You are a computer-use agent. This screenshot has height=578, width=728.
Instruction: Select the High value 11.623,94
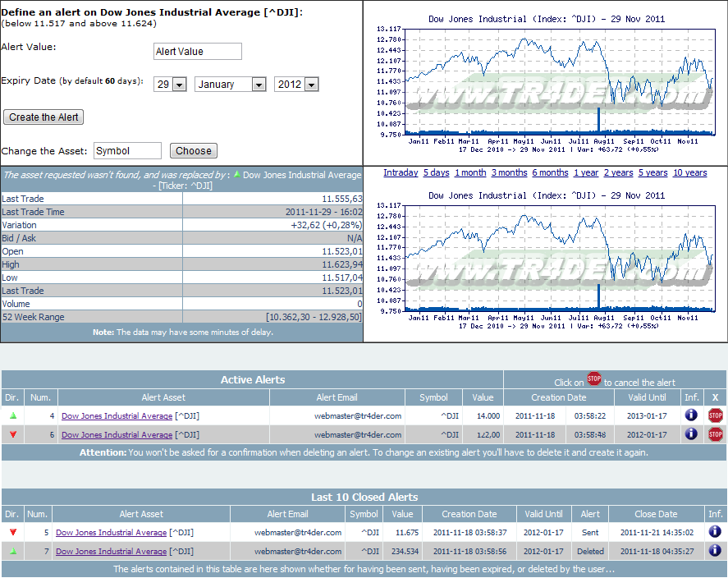tap(342, 264)
